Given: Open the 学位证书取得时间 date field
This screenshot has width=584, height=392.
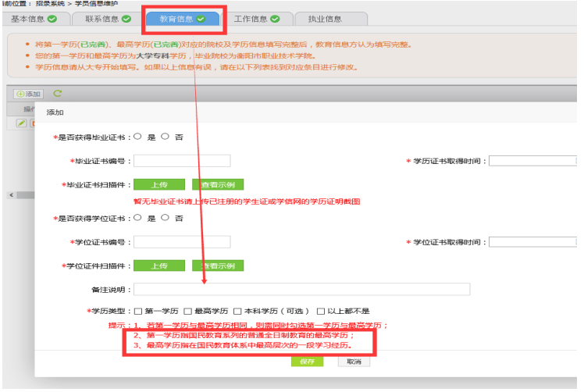Looking at the screenshot, I should [535, 242].
